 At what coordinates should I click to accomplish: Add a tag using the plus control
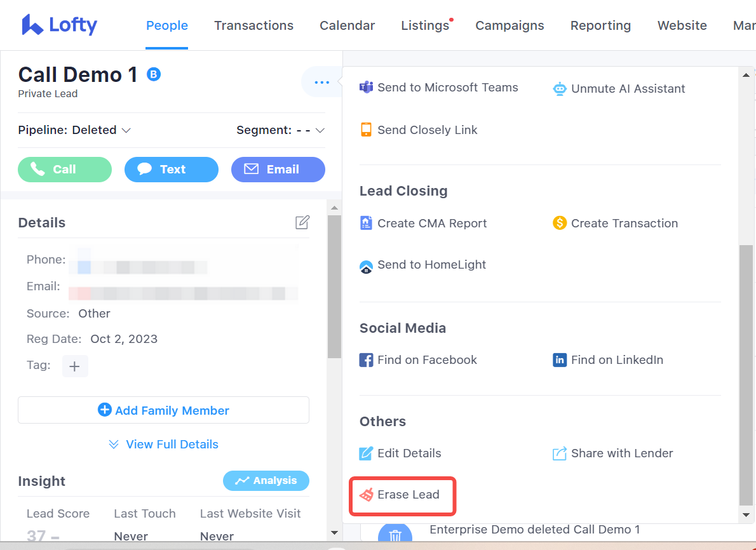pos(75,366)
